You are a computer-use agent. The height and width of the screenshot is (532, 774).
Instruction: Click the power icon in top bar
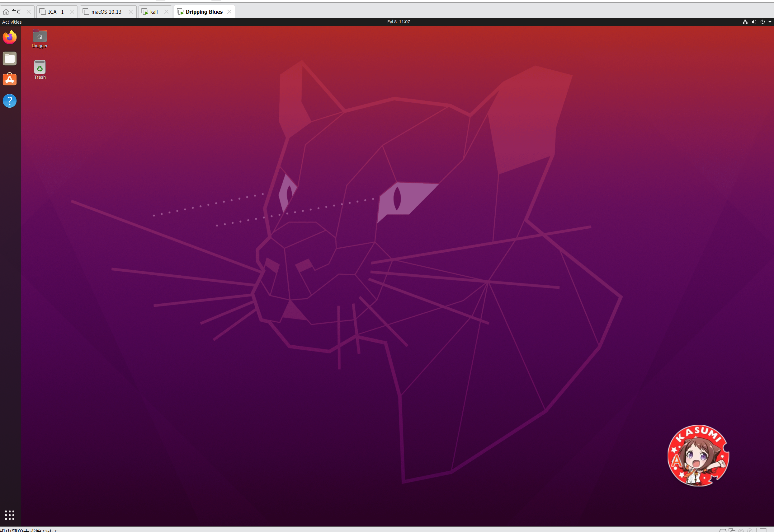(762, 22)
